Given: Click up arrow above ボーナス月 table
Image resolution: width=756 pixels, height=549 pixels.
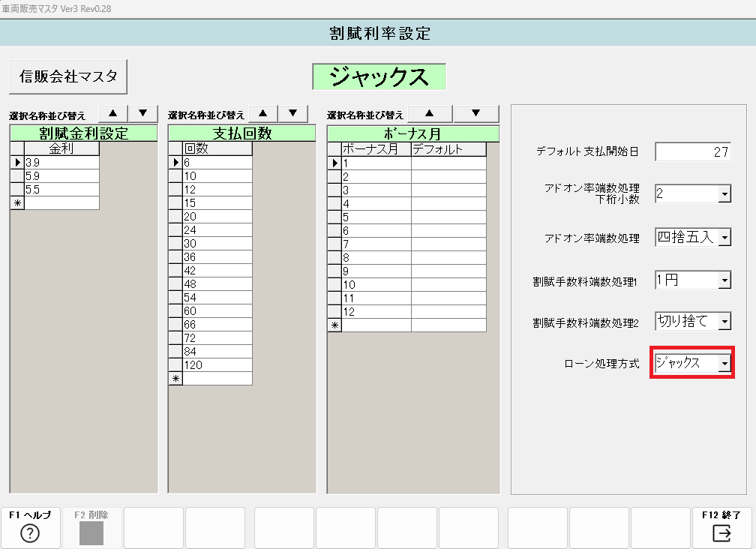Looking at the screenshot, I should [430, 114].
